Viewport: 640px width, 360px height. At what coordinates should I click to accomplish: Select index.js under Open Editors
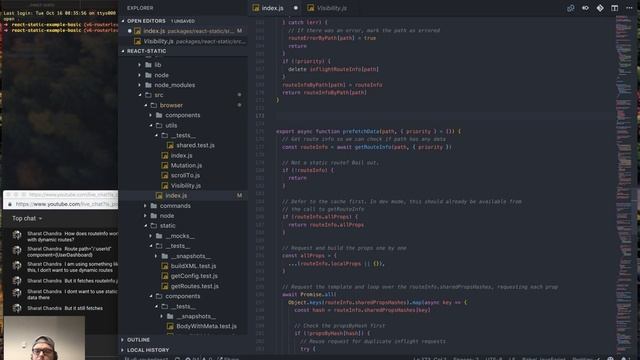(184, 31)
